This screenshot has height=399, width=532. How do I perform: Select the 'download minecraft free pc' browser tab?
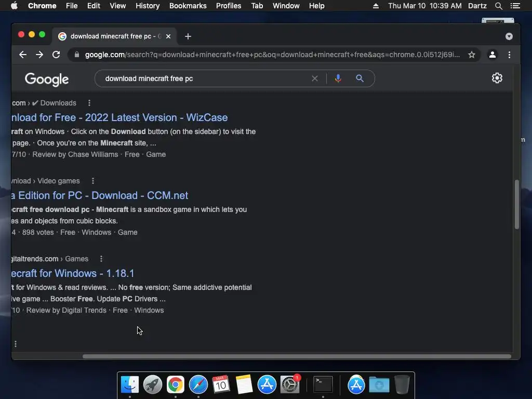click(x=111, y=36)
